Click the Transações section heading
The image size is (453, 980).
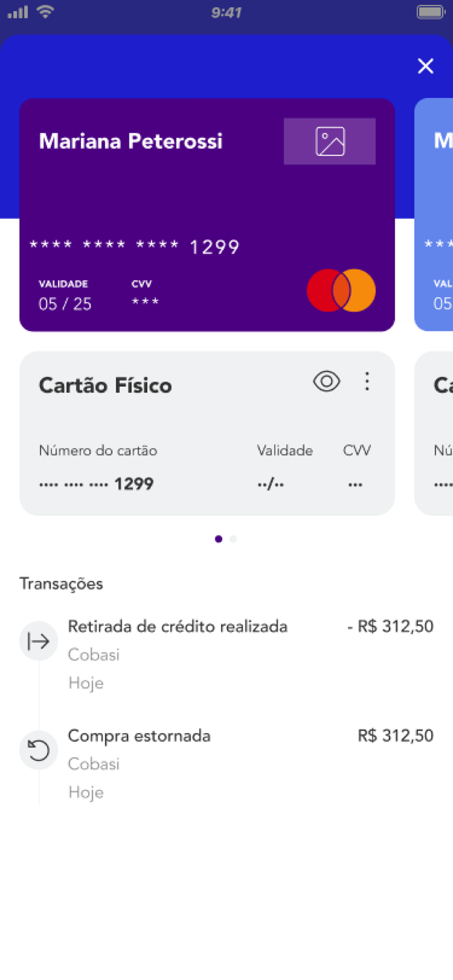tap(61, 583)
